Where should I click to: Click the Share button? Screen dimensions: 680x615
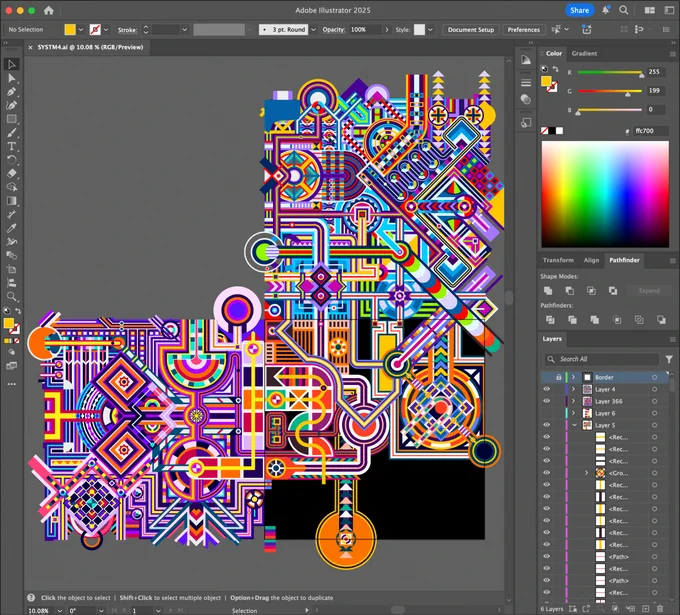click(x=579, y=10)
